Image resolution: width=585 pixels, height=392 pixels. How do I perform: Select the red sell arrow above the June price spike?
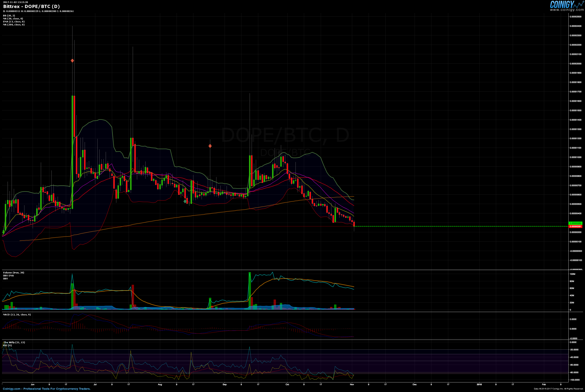(x=72, y=60)
